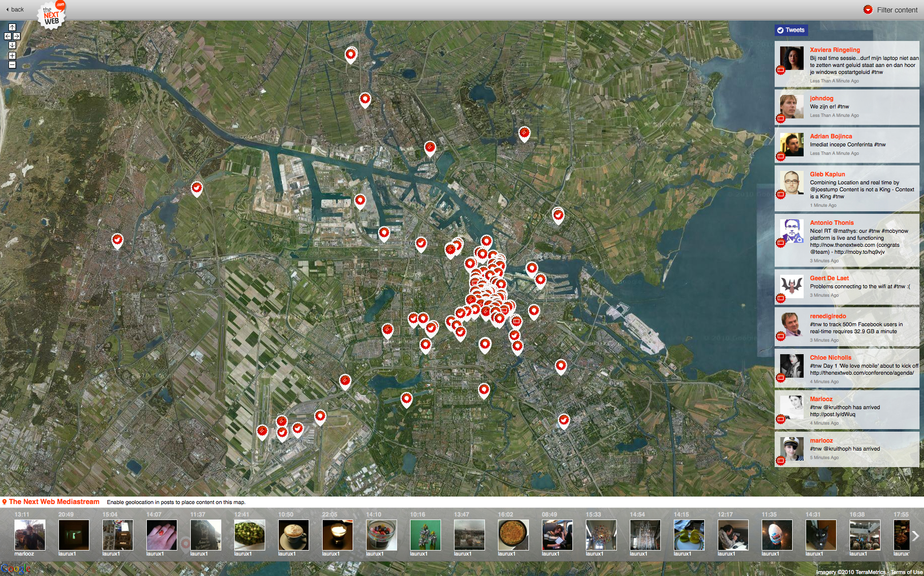Click The Next Web logo badge
This screenshot has height=576, width=924.
[51, 15]
